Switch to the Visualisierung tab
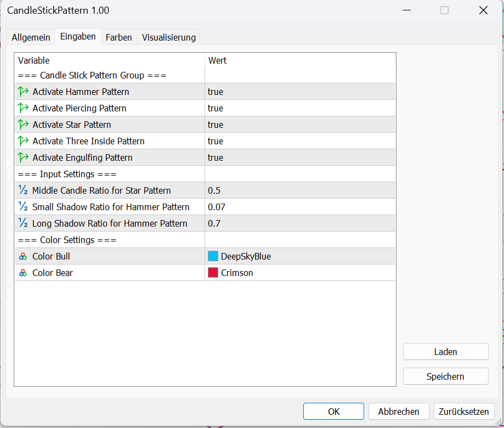 tap(168, 37)
